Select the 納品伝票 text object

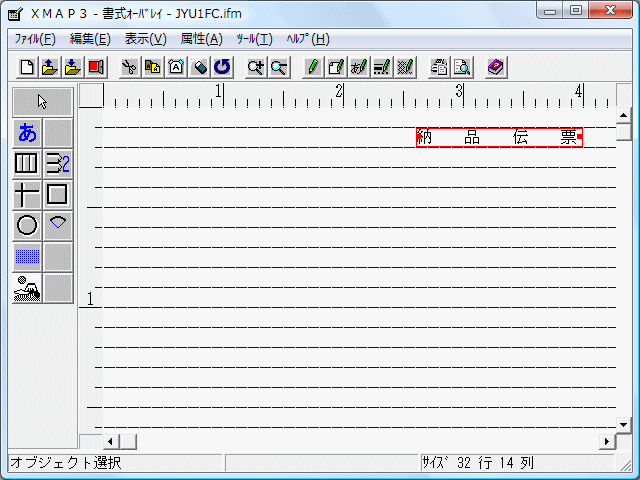(x=499, y=138)
